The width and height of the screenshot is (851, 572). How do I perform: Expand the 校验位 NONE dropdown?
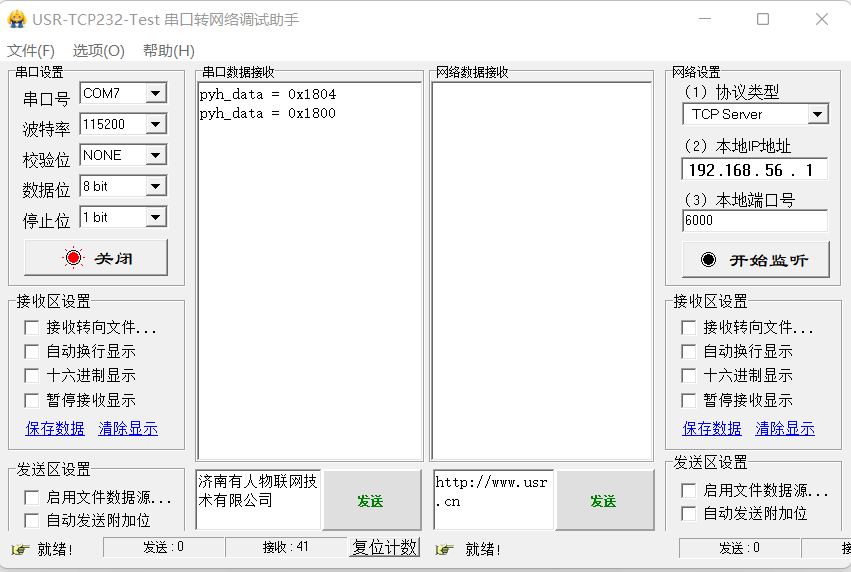(156, 155)
